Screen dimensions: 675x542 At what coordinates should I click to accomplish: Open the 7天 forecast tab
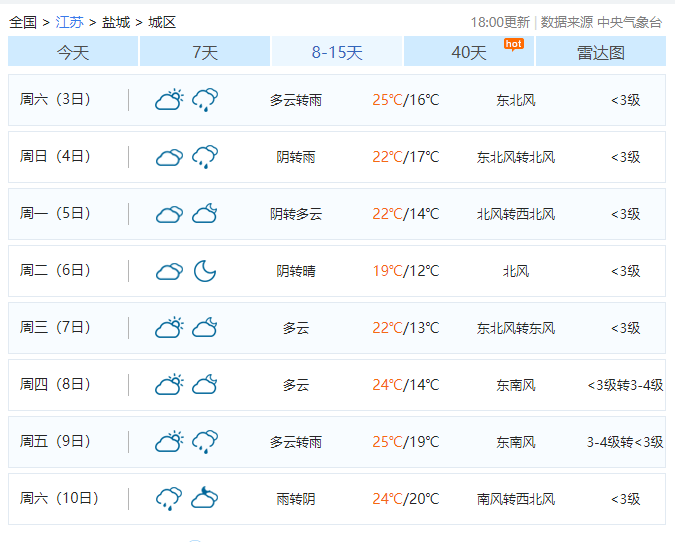pos(205,52)
